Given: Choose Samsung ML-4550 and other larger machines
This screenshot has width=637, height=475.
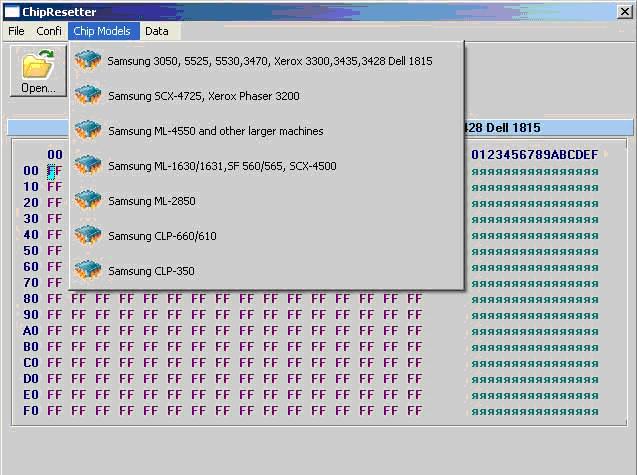Looking at the screenshot, I should (x=266, y=131).
